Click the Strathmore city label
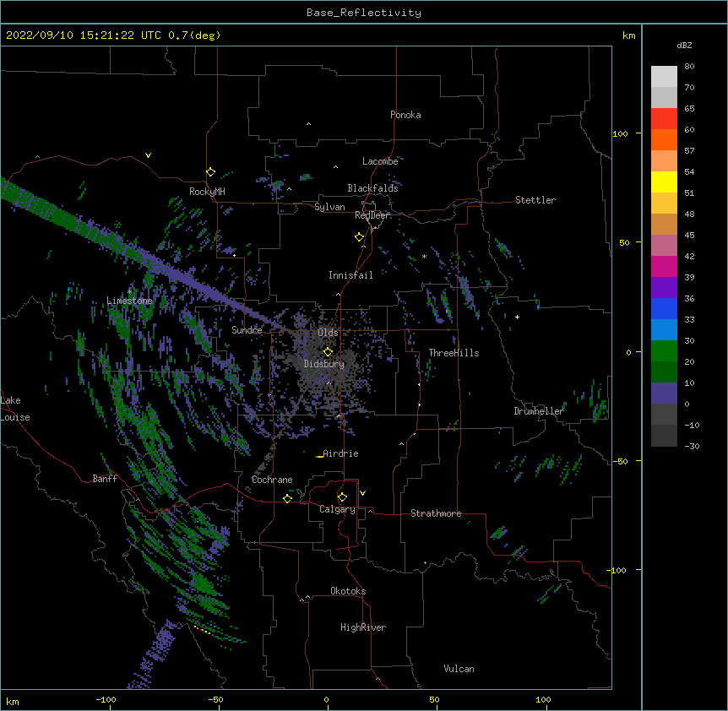 436,513
